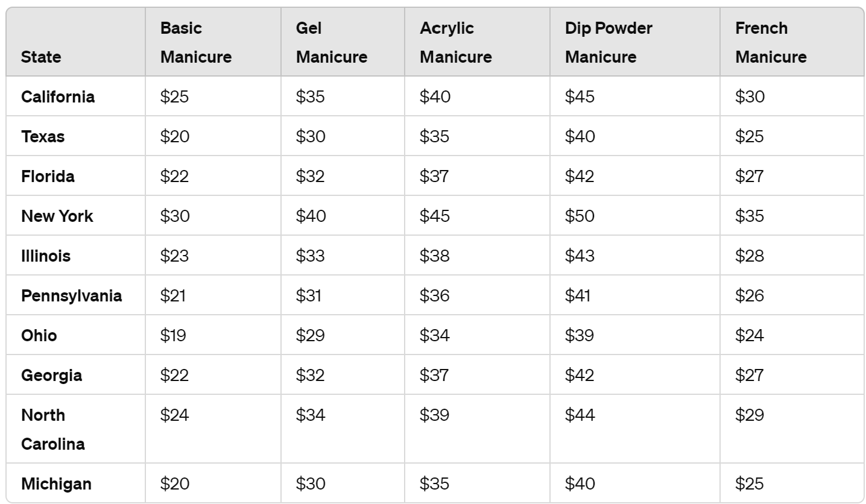Select Ohio's $19 Basic Manicure price
Screen dimensions: 866x504
[173, 335]
